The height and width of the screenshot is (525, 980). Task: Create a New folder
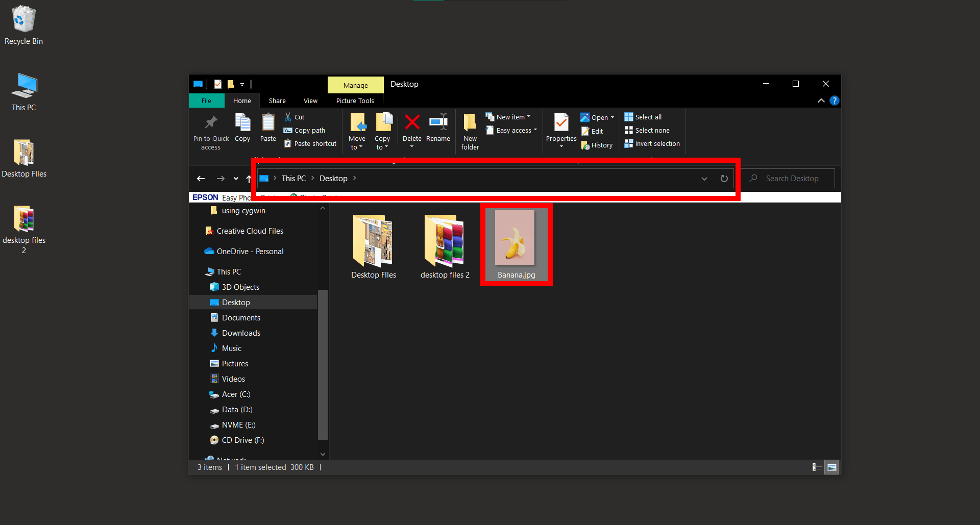(469, 130)
